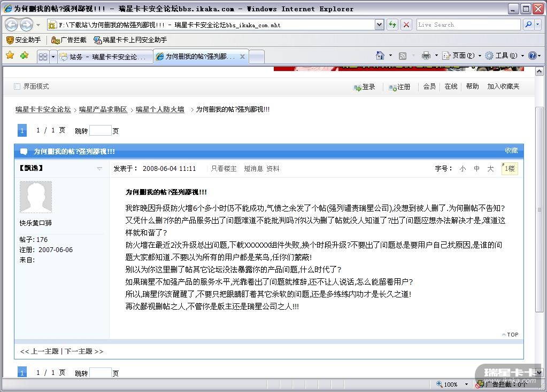Screen dimensions: 547x392
Task: Click the 注册 link
Action: 400,87
